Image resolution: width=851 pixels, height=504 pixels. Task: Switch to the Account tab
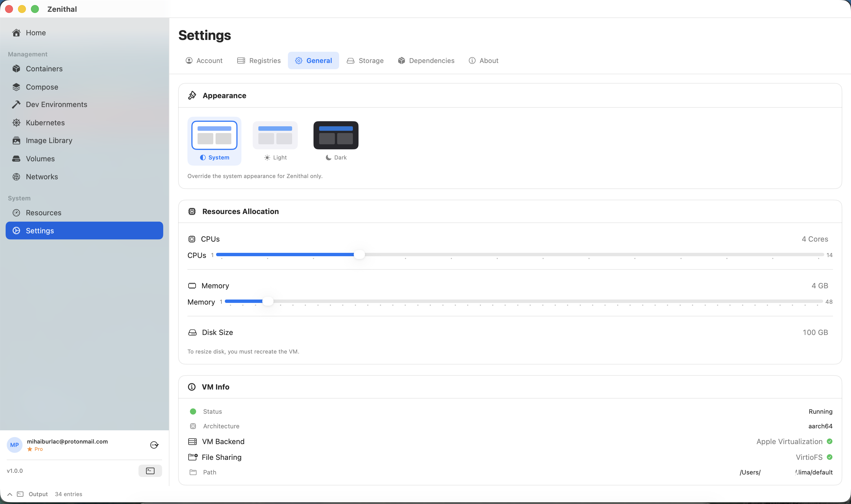204,60
